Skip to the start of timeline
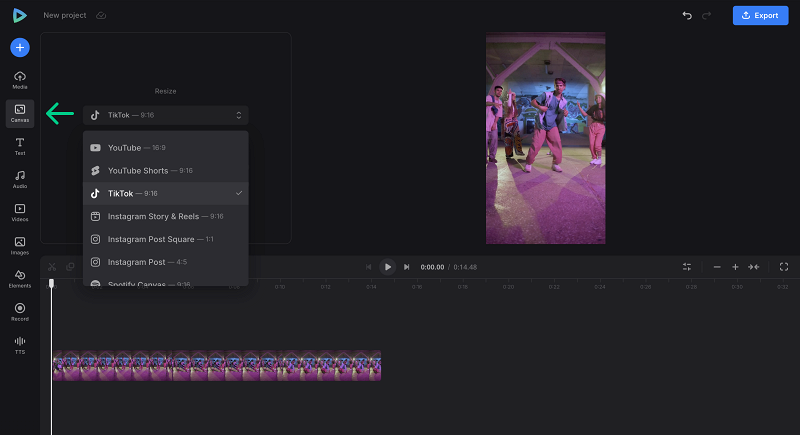This screenshot has height=435, width=800. [368, 267]
